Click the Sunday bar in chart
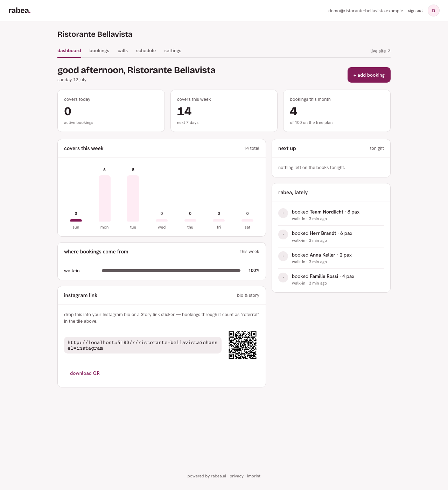 tap(76, 220)
